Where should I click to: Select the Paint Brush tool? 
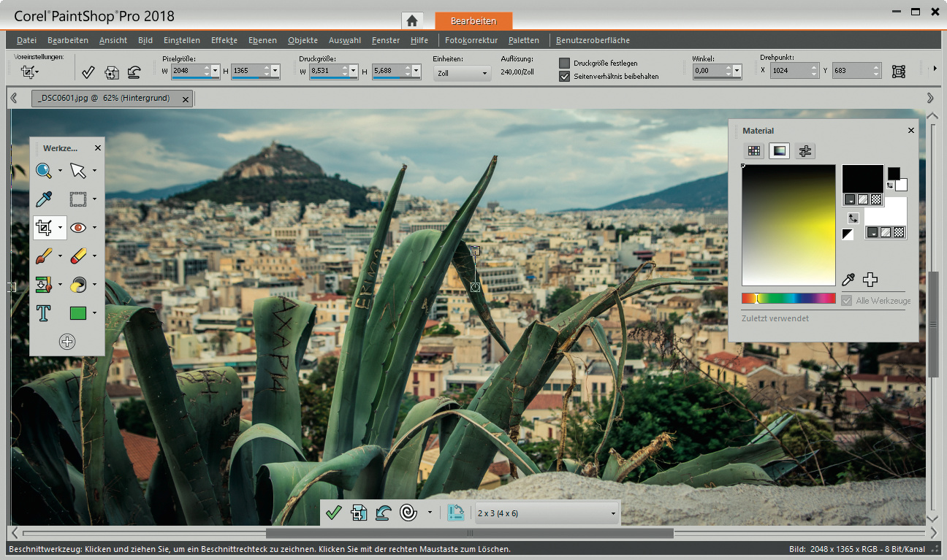pyautogui.click(x=44, y=256)
